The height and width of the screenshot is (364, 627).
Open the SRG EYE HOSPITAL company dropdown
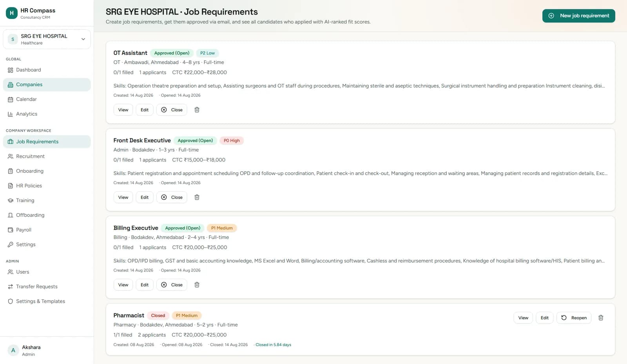pyautogui.click(x=47, y=39)
